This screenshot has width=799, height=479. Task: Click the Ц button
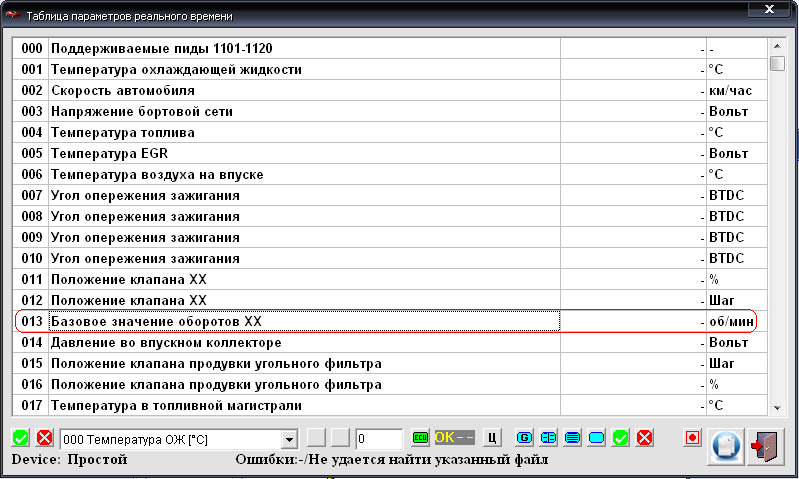coord(492,438)
